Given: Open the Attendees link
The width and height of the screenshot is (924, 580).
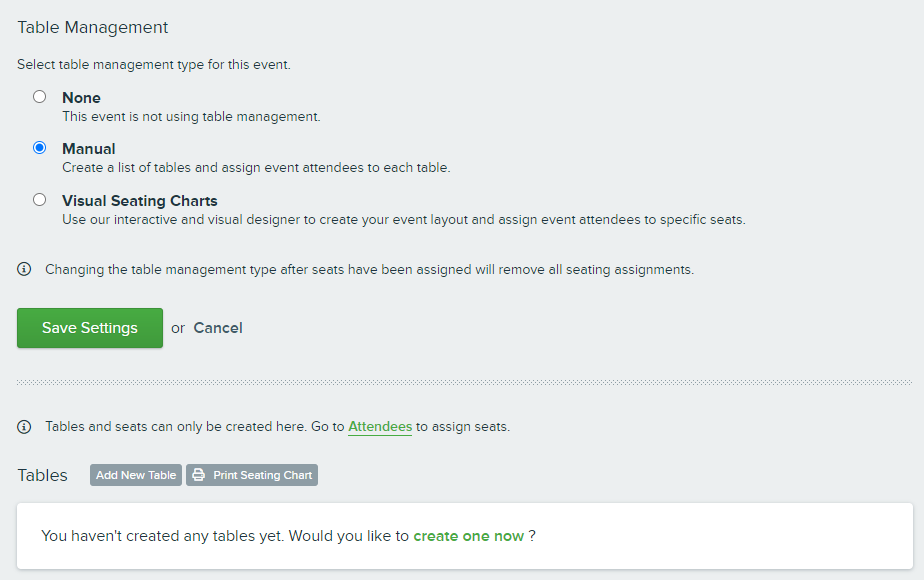Looking at the screenshot, I should (x=380, y=426).
